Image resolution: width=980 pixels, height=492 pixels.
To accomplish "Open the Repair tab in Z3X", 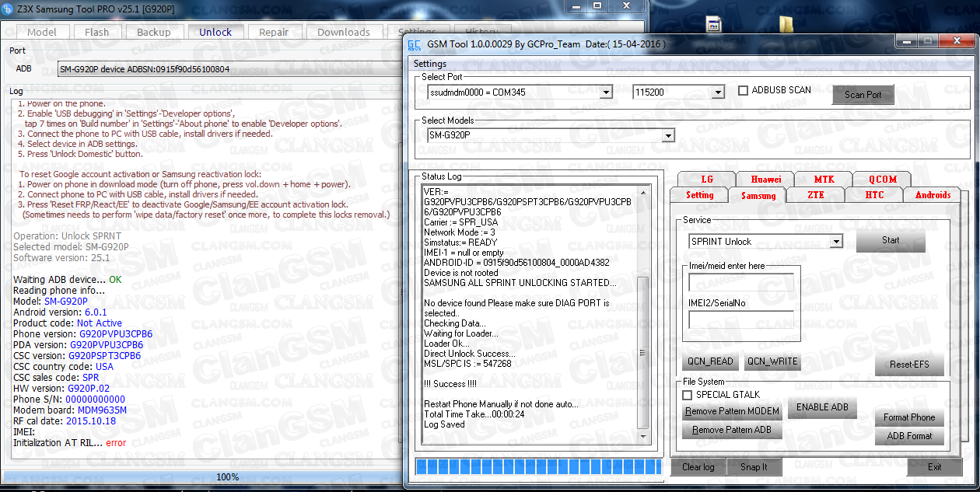I will (x=274, y=32).
